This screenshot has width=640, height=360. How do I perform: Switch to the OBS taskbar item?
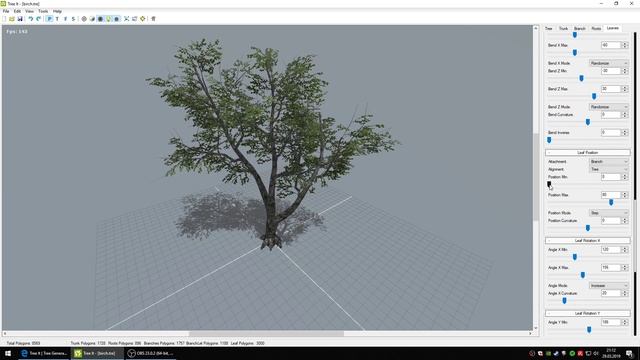point(150,353)
